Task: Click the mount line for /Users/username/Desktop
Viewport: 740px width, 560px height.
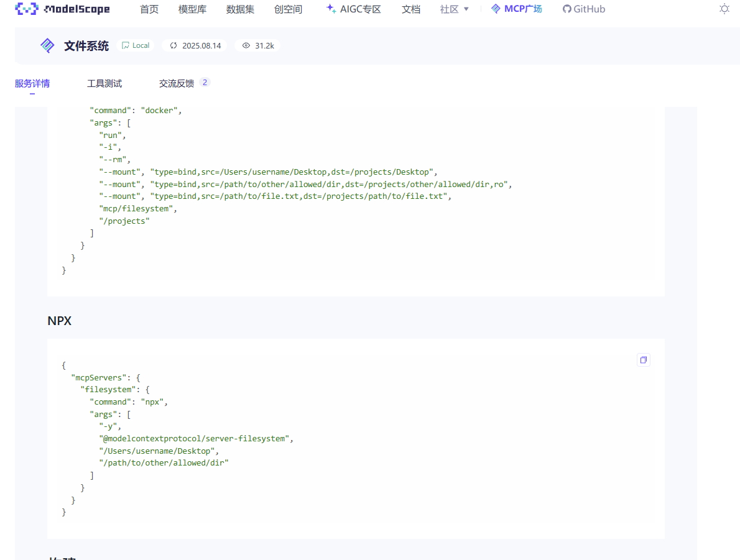Action: [x=268, y=172]
